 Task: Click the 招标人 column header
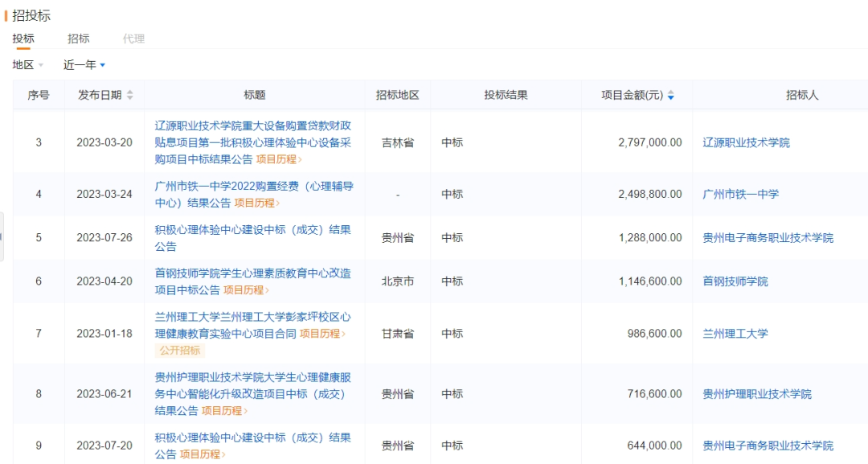coord(802,95)
